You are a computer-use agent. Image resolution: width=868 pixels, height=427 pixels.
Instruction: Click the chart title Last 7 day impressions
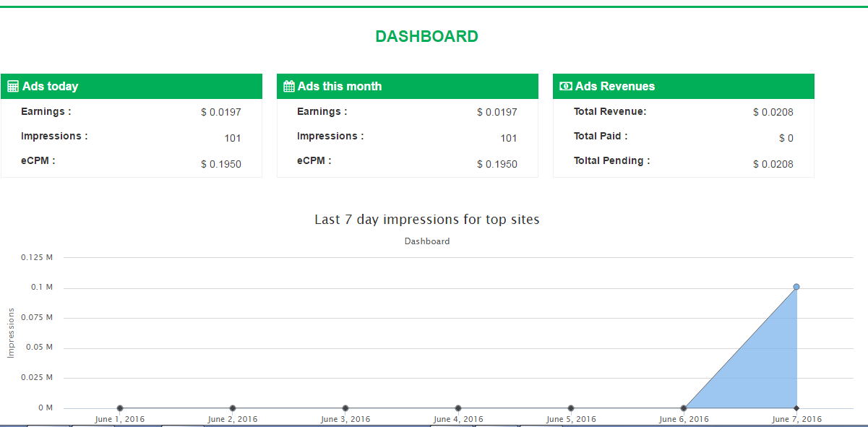tap(426, 219)
